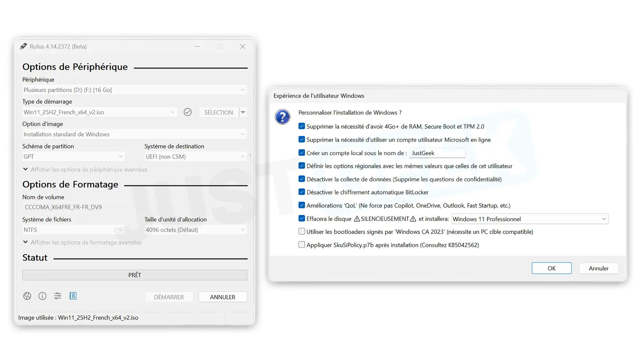The image size is (644, 362).
Task: Enable 'Windows CA 2023' signed bootloaders checkbox
Action: (x=302, y=232)
